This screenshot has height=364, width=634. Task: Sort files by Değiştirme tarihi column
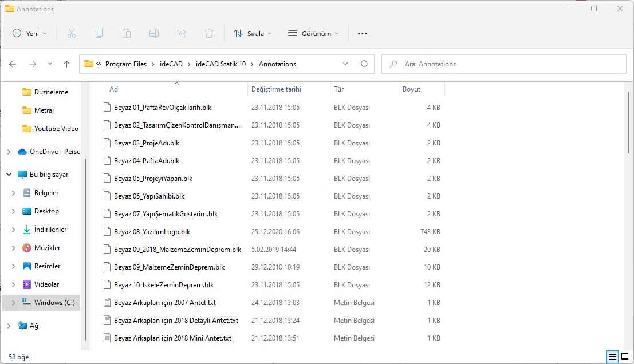click(x=276, y=89)
